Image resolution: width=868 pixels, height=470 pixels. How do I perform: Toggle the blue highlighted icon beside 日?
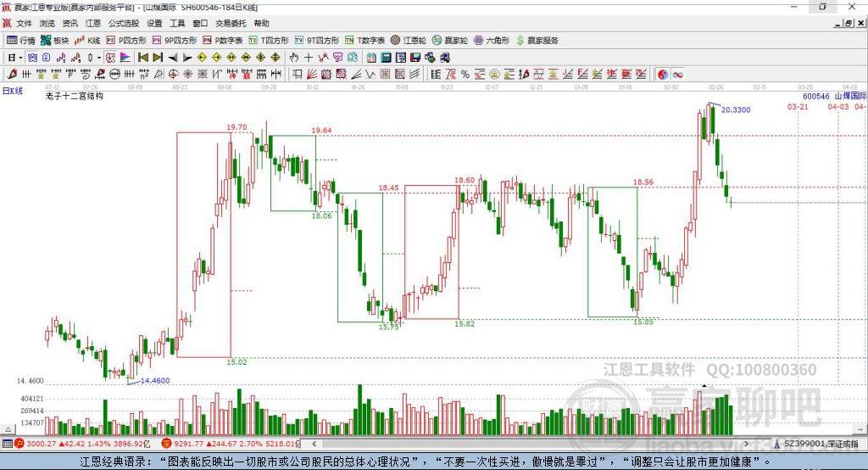pyautogui.click(x=32, y=58)
